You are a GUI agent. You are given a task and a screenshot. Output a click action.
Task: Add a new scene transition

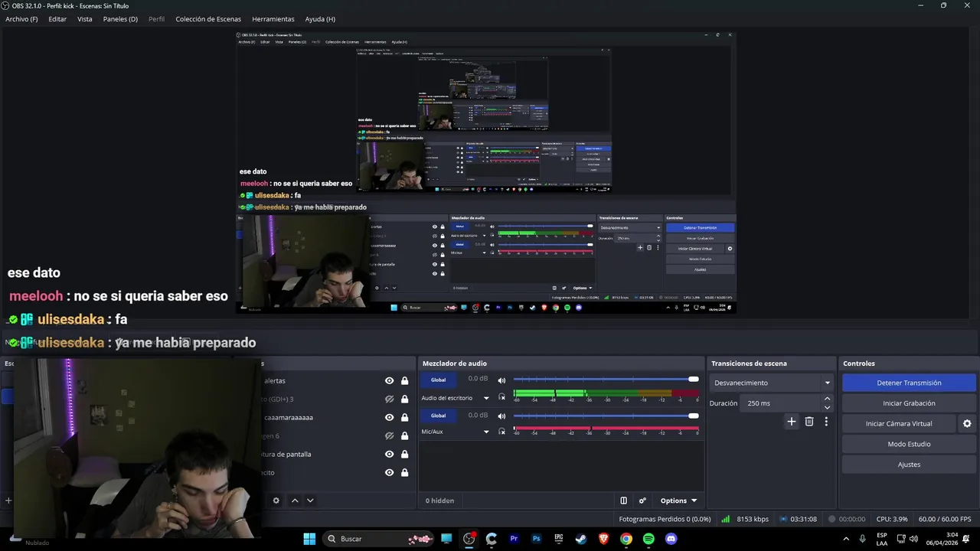pos(792,422)
